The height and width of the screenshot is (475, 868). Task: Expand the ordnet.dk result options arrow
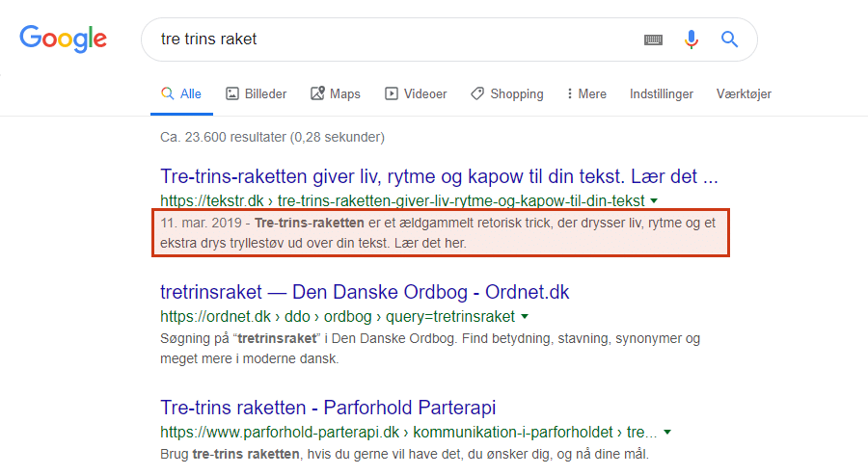pos(525,316)
